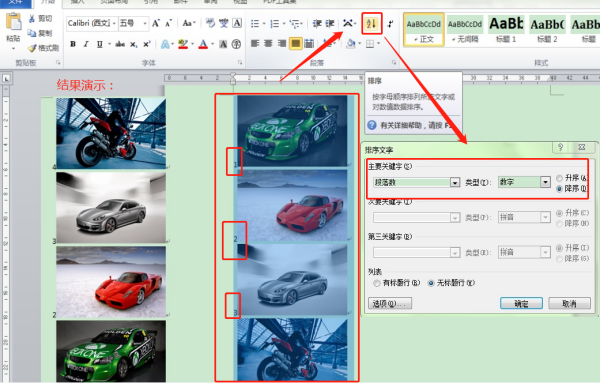Click the Sort A-Z ribbon icon
This screenshot has width=600, height=383.
(372, 24)
